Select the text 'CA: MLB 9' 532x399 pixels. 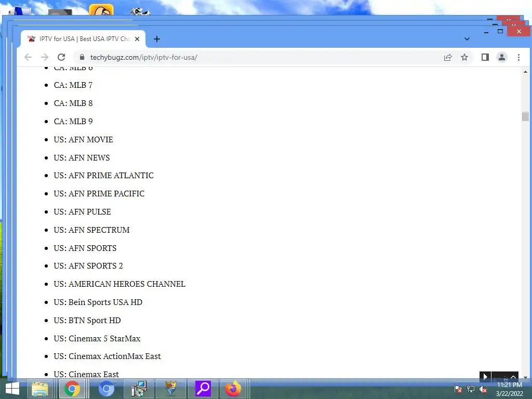coord(73,122)
